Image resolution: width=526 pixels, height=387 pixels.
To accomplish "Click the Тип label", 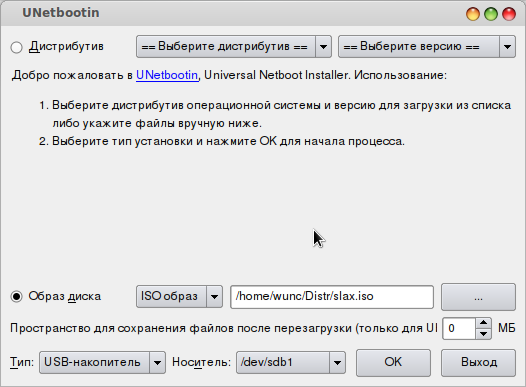I will pos(22,363).
